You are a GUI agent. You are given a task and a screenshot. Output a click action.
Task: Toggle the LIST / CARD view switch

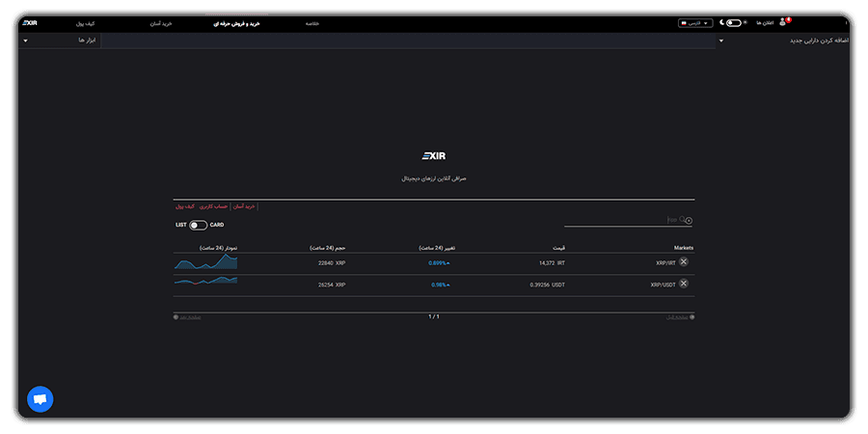tap(198, 226)
